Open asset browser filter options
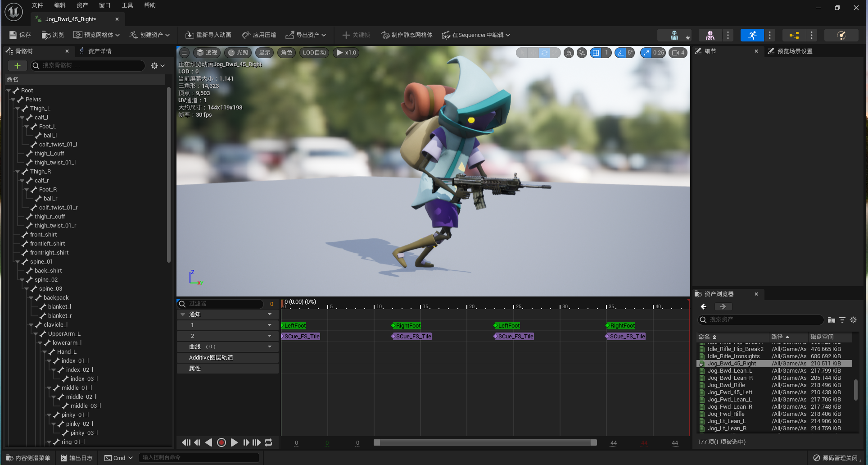 842,320
